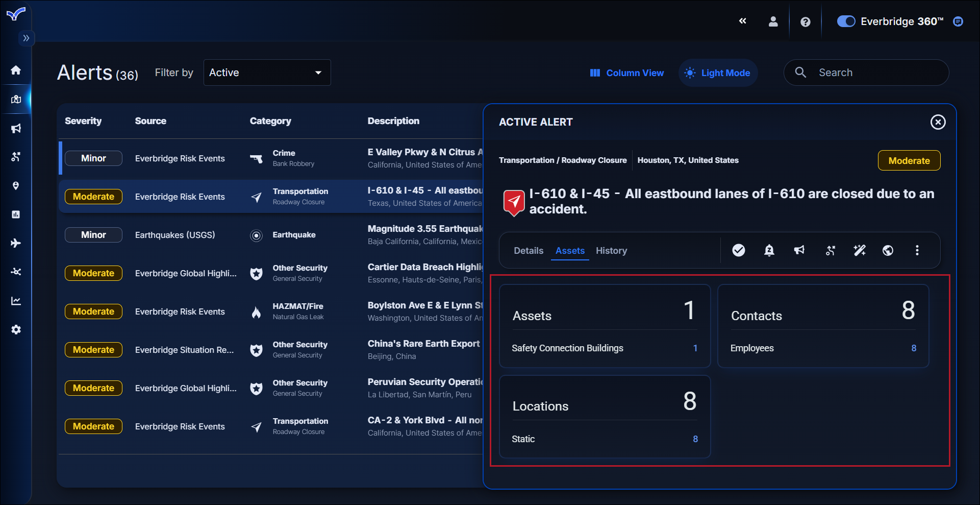Viewport: 980px width, 505px height.
Task: Open the location pin sidebar icon
Action: pos(16,185)
